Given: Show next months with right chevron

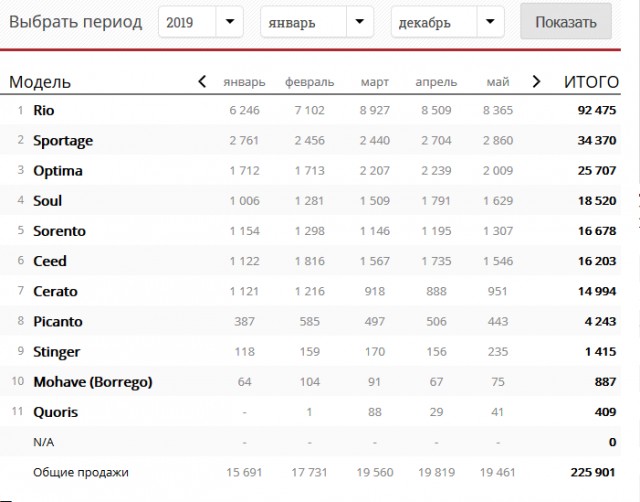Looking at the screenshot, I should (536, 81).
